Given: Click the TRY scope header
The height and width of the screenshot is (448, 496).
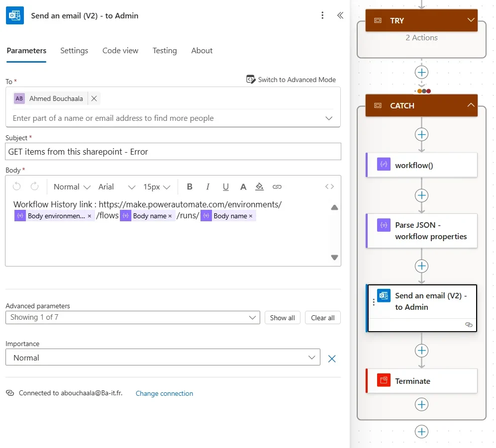Looking at the screenshot, I should tap(421, 20).
